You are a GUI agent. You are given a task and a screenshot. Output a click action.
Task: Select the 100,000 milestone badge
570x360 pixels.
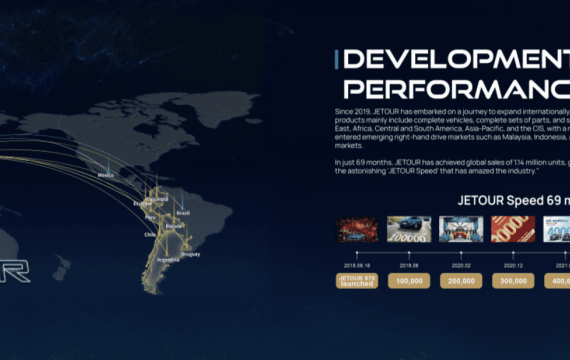[x=409, y=281]
